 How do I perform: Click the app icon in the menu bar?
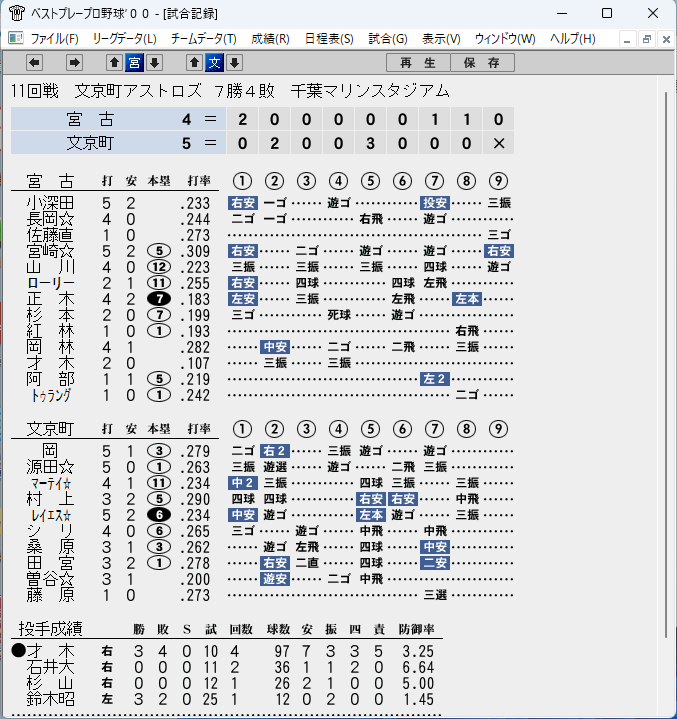tap(16, 38)
